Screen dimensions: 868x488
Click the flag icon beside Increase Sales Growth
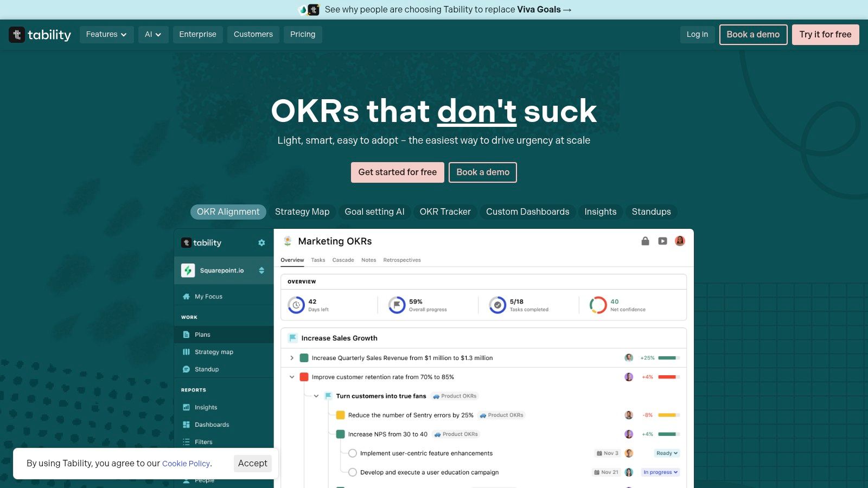click(293, 338)
